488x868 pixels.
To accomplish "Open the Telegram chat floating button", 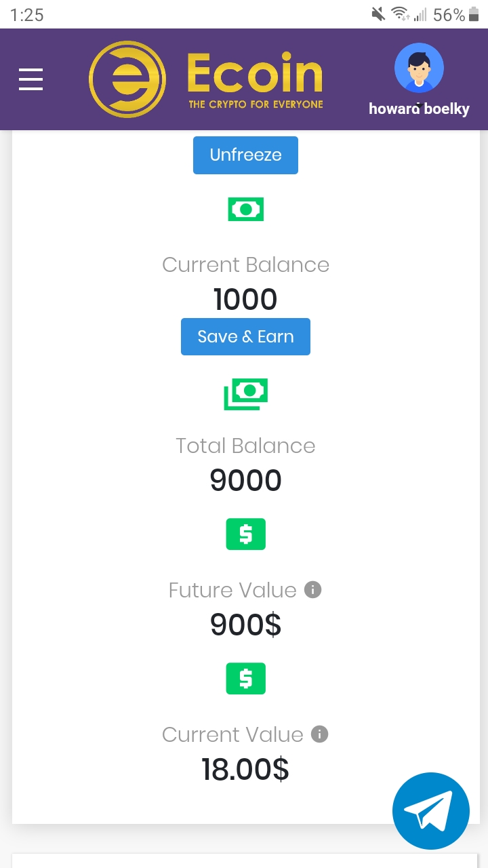I will tap(431, 811).
